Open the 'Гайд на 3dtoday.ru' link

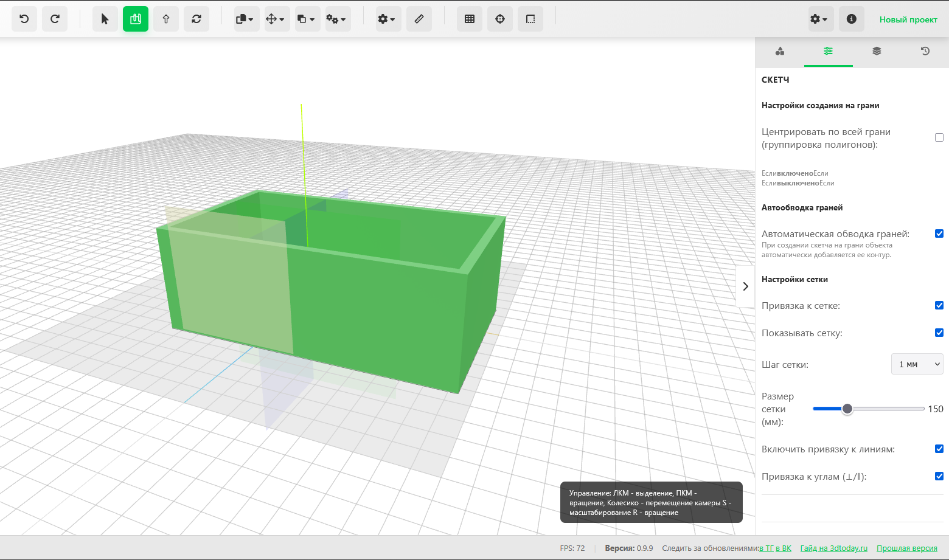pos(833,548)
